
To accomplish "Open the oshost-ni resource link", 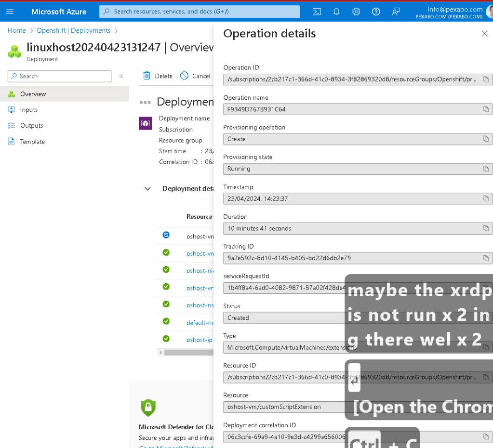I will click(200, 271).
